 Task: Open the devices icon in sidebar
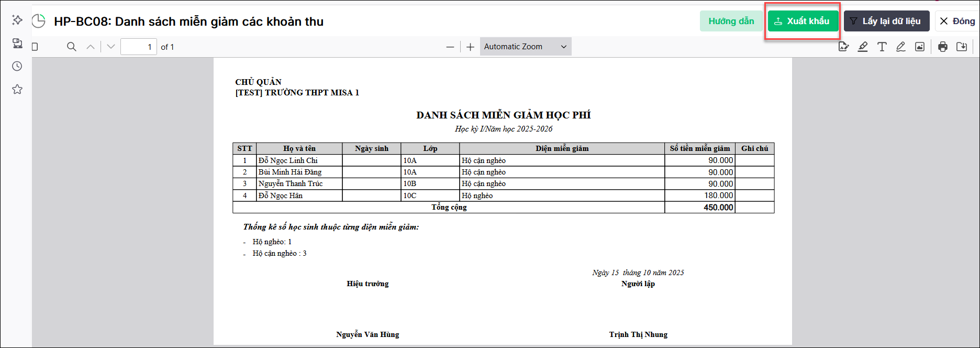click(x=17, y=43)
